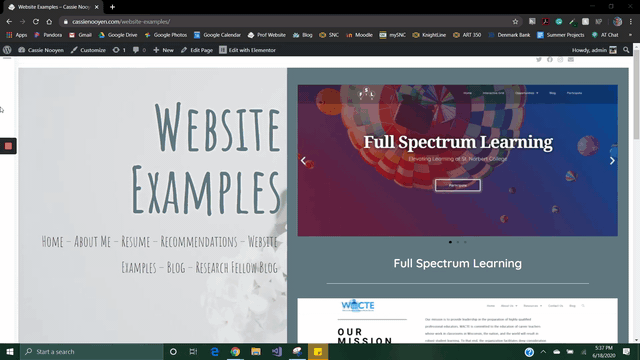Open the clock and date in taskbar
Image resolution: width=640 pixels, height=360 pixels.
click(x=604, y=351)
